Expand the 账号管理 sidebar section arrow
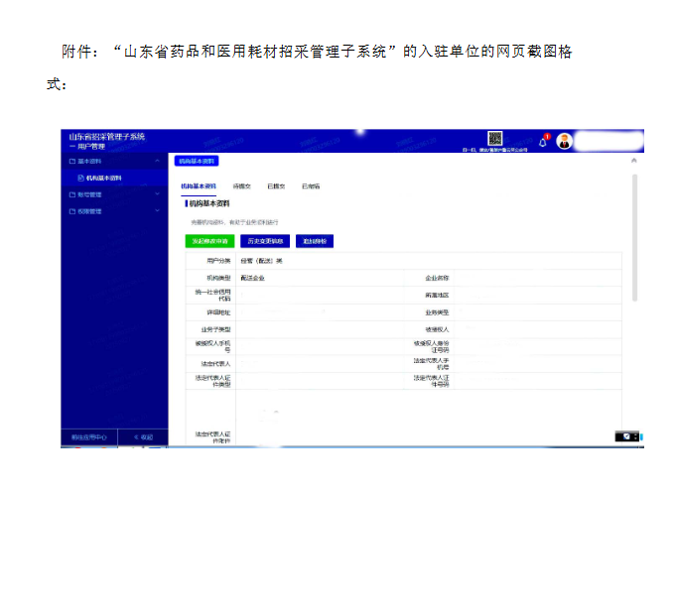Viewport: 674px width, 616px height. 157,194
